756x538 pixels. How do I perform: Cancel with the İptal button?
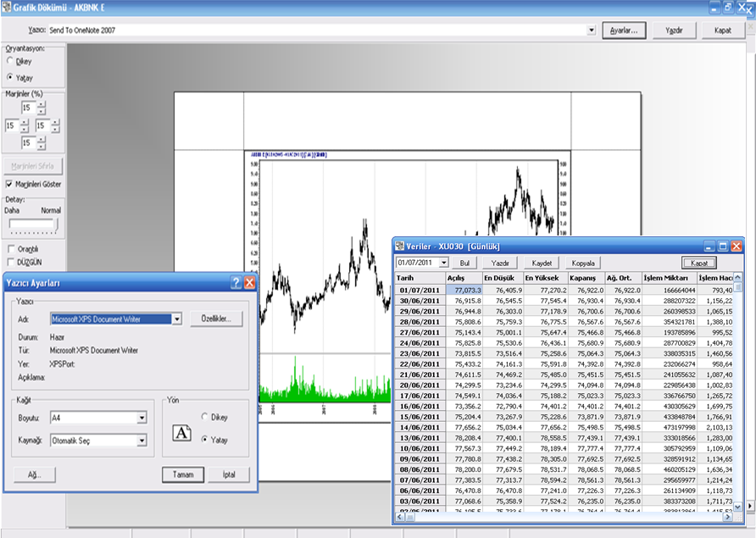(229, 474)
